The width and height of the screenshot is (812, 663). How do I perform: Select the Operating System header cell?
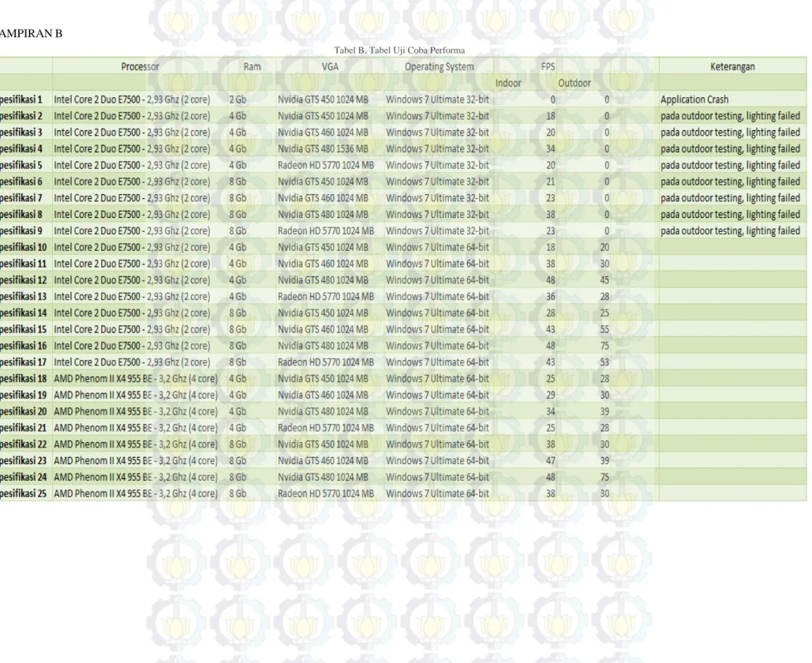point(439,66)
